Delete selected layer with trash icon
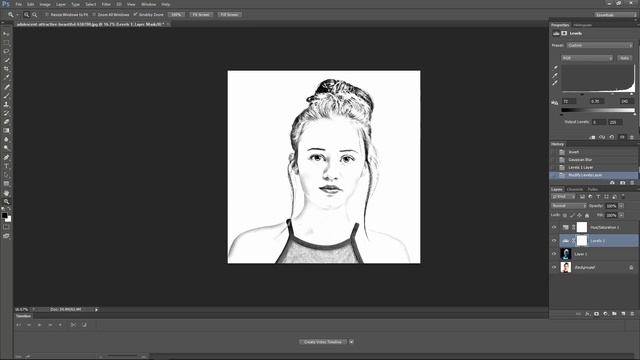640x360 pixels. tap(632, 314)
